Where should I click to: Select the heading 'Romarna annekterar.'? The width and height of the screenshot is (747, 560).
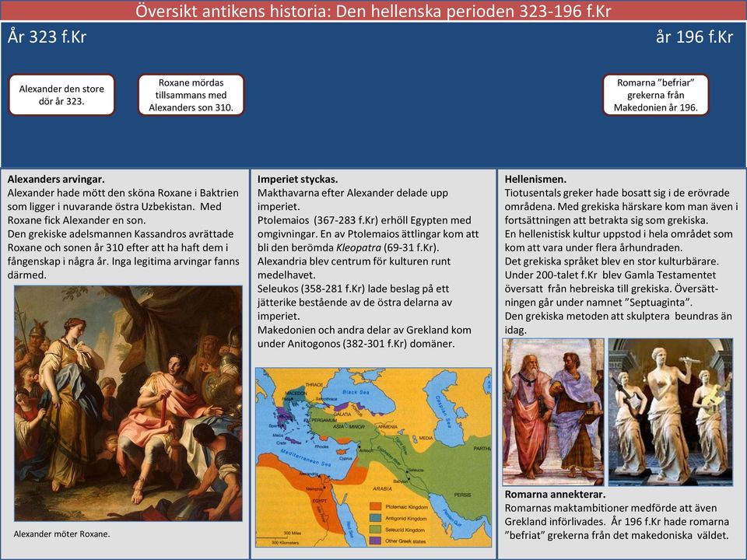[x=555, y=495]
